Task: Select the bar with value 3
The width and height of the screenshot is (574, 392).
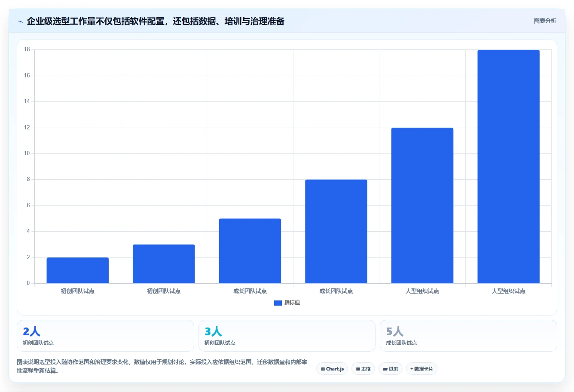Action: tap(164, 264)
